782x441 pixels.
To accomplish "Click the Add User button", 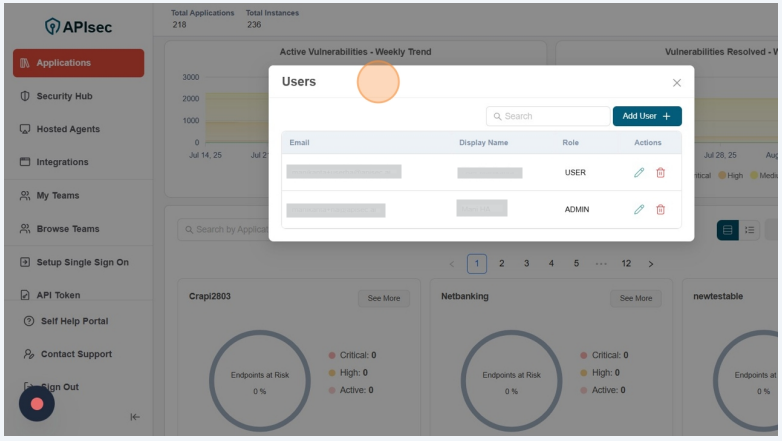I will [x=647, y=116].
